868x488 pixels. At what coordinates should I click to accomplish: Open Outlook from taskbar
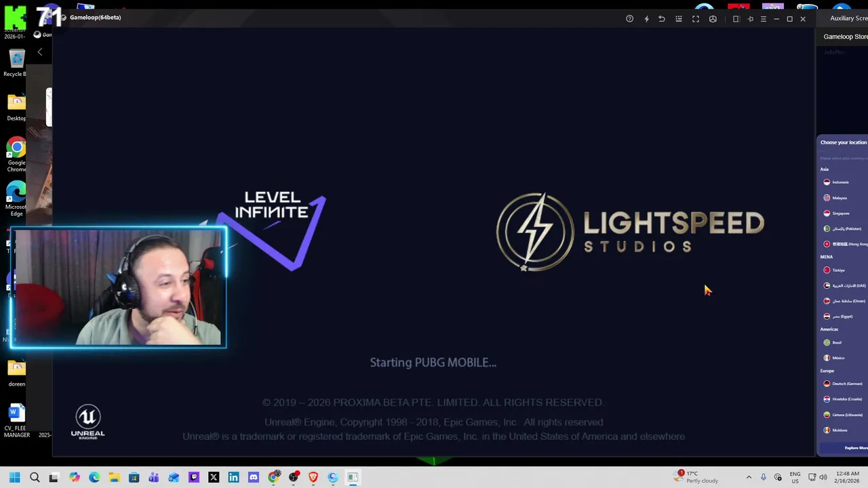point(174,477)
